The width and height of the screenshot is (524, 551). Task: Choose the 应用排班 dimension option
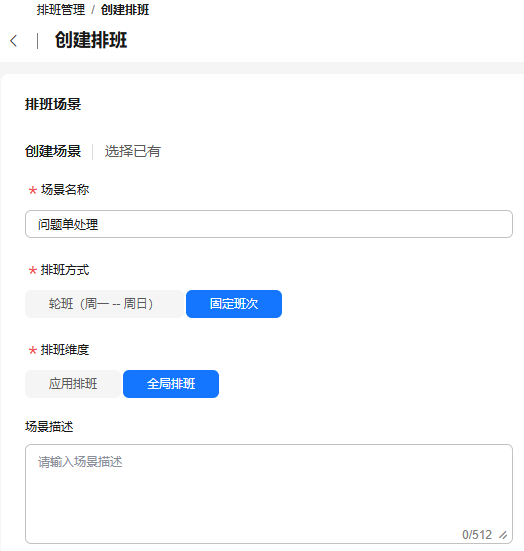pos(73,384)
